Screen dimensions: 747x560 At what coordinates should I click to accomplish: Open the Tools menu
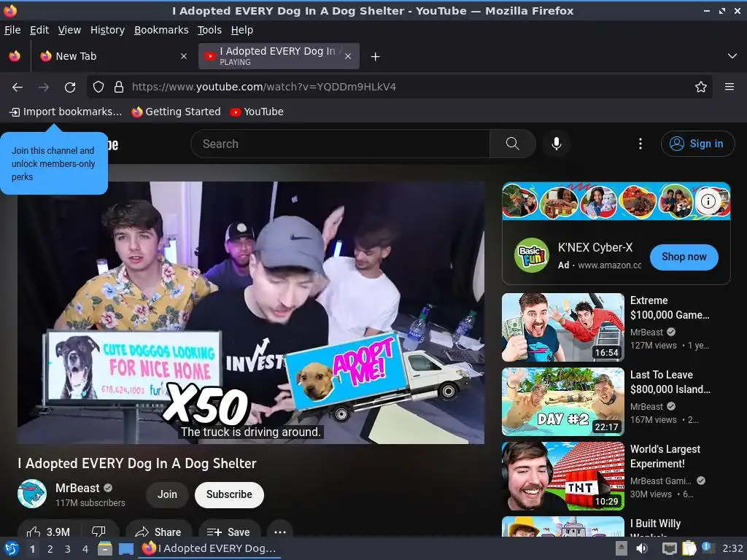(209, 30)
